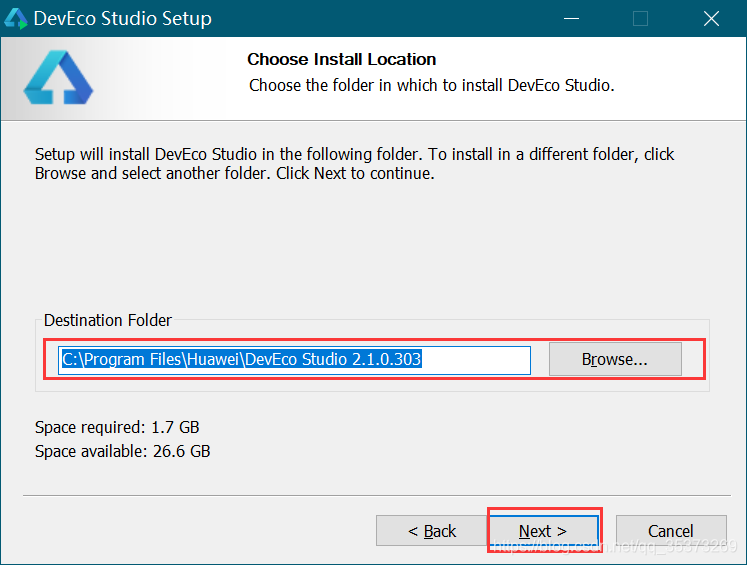Minimize the setup window
747x565 pixels.
pyautogui.click(x=571, y=19)
